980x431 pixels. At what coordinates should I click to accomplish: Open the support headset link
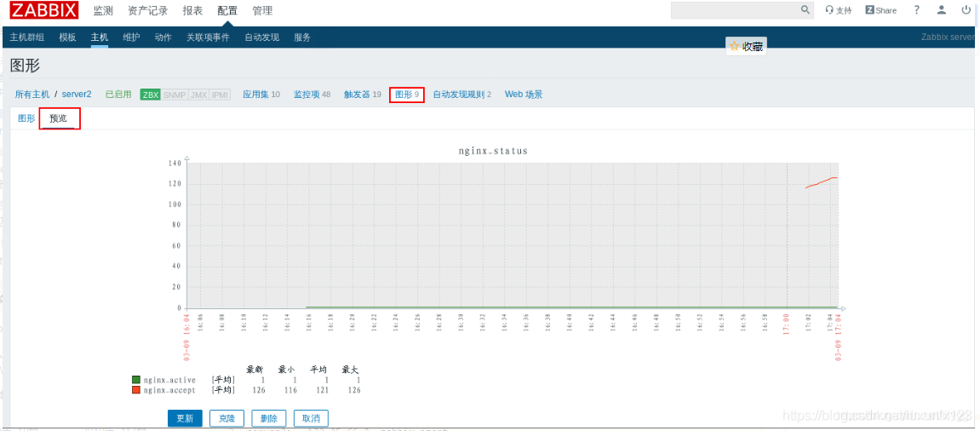click(839, 10)
